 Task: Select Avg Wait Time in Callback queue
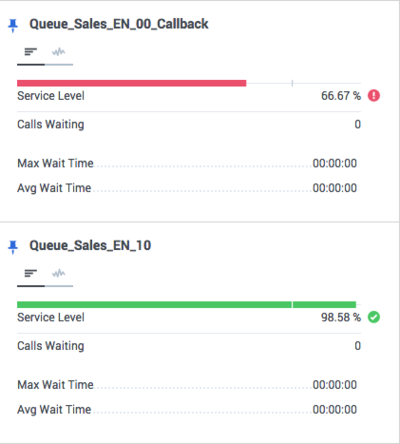tap(187, 188)
